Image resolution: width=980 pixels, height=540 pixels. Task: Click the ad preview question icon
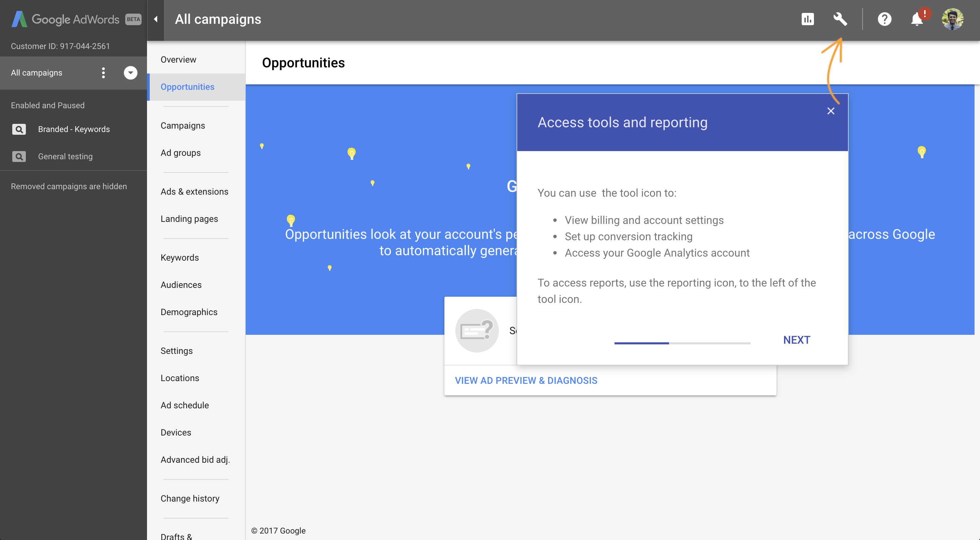click(x=477, y=330)
